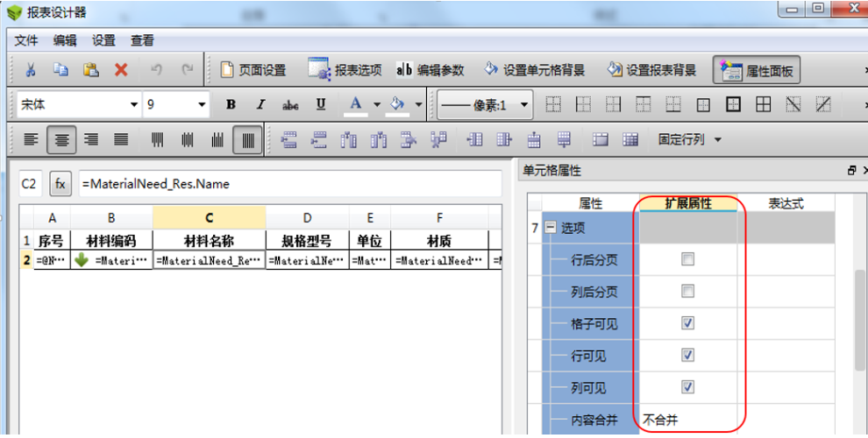Insert row below with down-arrow icon

(564, 139)
